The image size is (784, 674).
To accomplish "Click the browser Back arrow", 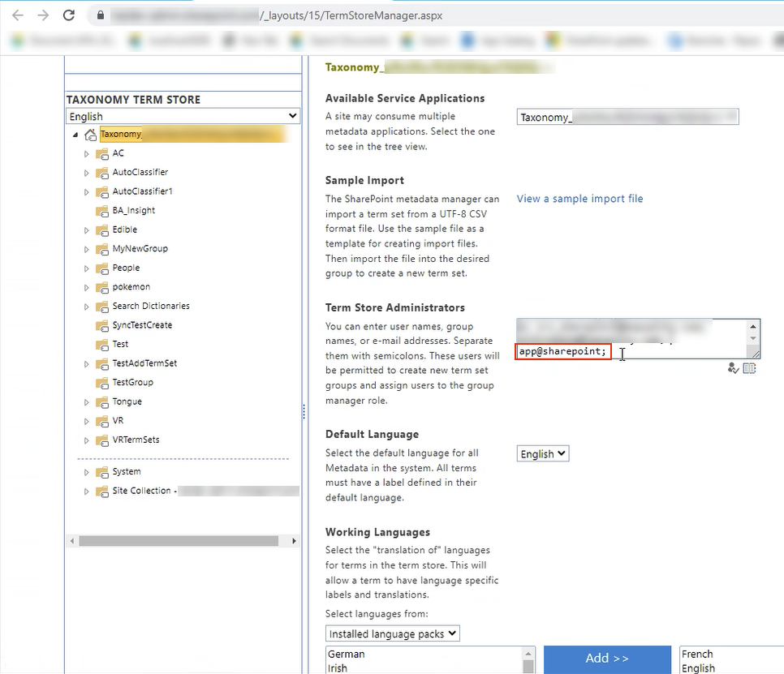I will pyautogui.click(x=18, y=15).
